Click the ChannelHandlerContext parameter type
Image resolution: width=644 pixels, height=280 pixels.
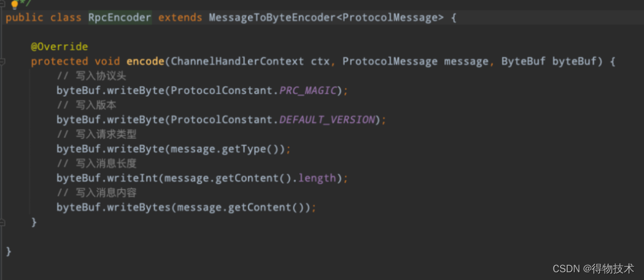coord(237,61)
